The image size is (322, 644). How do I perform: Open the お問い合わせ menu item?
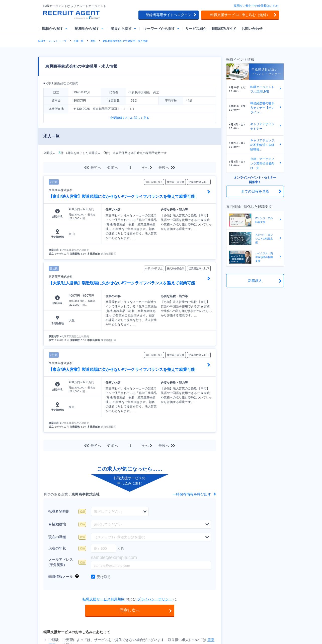(252, 29)
